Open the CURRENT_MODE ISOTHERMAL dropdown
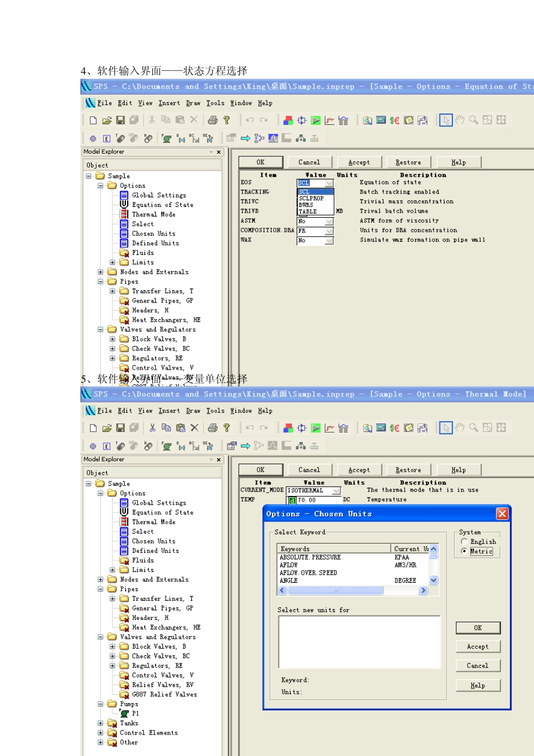Image resolution: width=534 pixels, height=756 pixels. tap(336, 490)
